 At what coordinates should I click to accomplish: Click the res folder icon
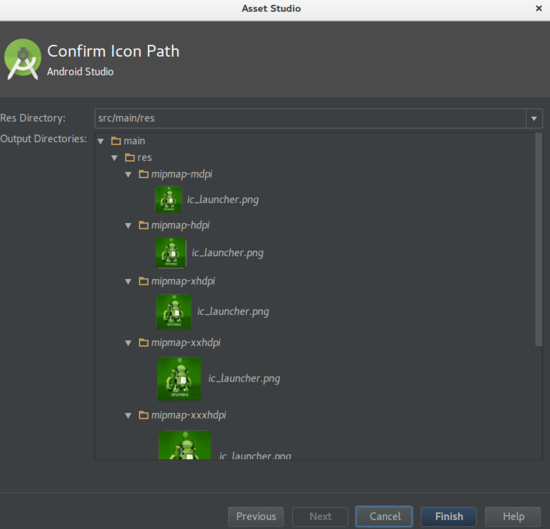coord(130,158)
